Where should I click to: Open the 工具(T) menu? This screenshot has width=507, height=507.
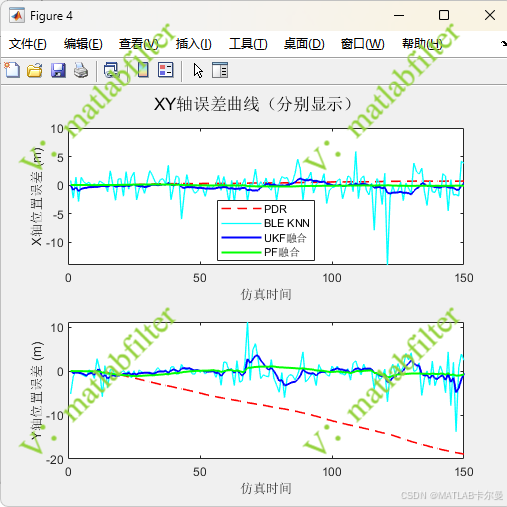tap(248, 44)
